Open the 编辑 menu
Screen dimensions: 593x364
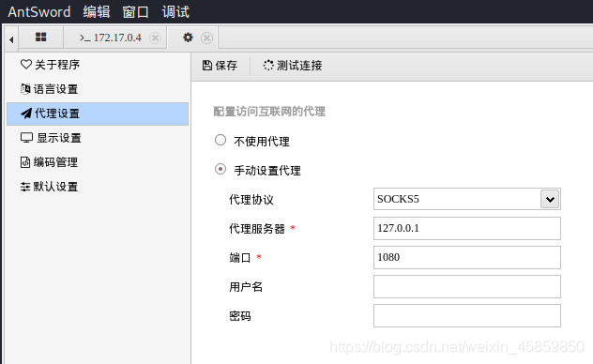[x=97, y=11]
